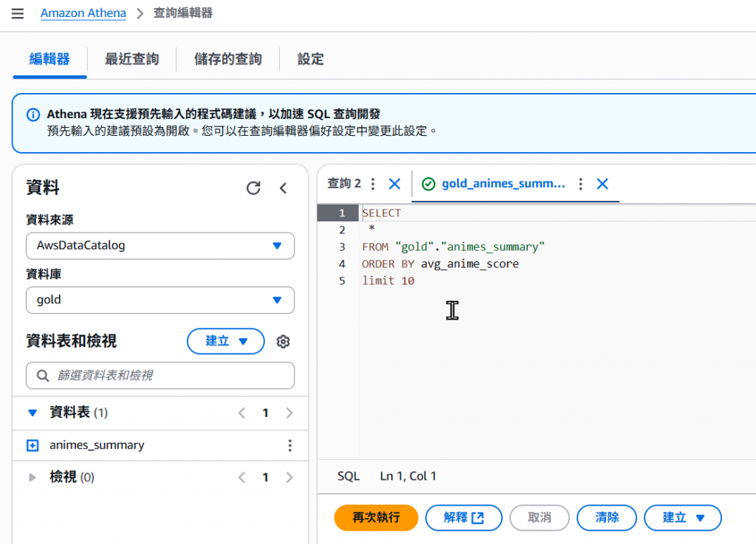Open the 建立 dropdown for tables and views
756x544 pixels.
(226, 341)
